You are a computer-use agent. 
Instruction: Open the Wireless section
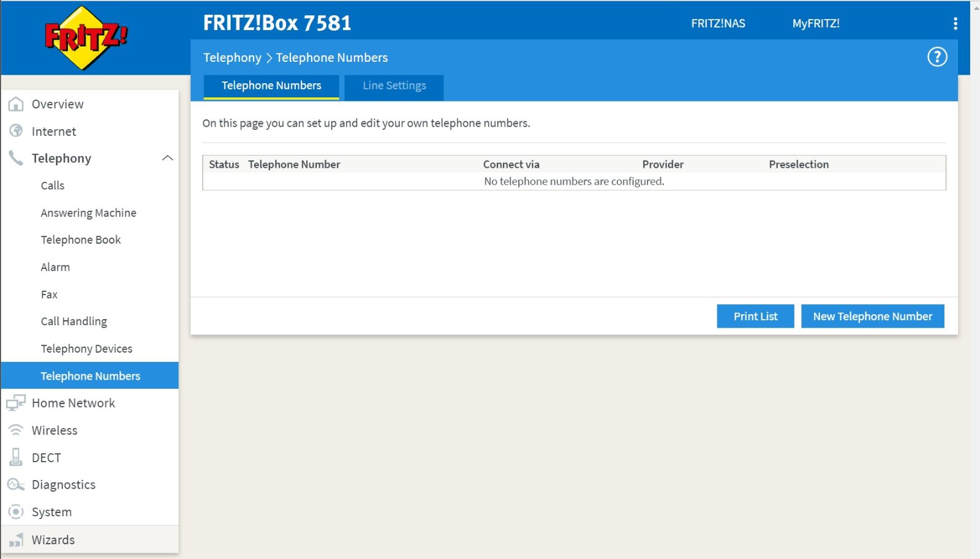coord(55,430)
